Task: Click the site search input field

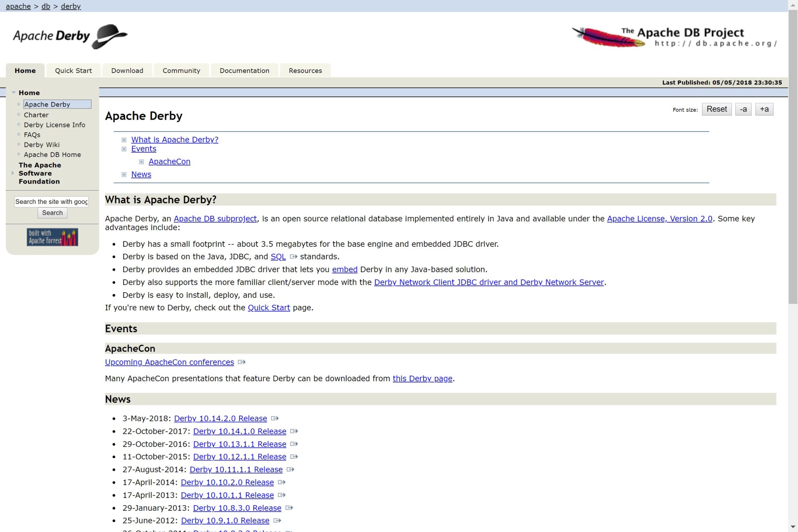Action: tap(51, 201)
